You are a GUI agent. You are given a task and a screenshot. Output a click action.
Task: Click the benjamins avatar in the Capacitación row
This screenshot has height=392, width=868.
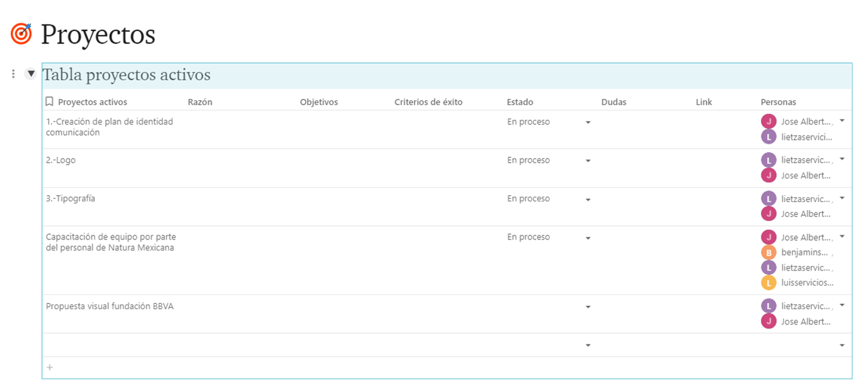[768, 252]
